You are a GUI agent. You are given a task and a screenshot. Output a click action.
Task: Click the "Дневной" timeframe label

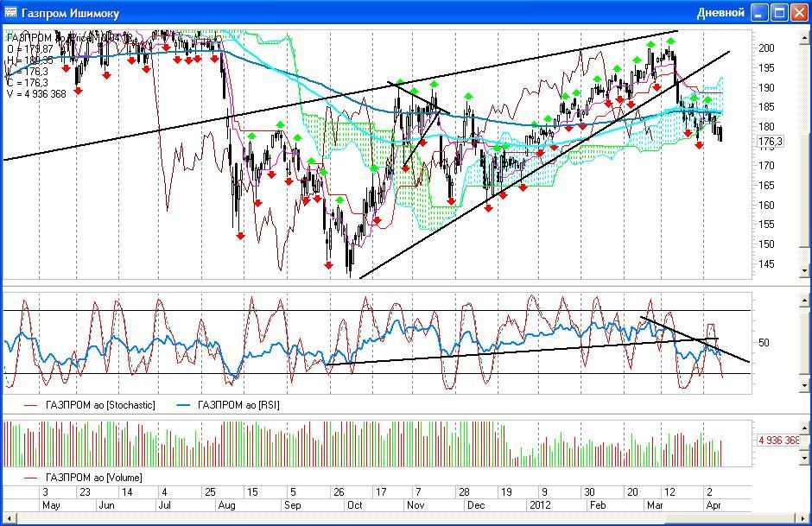pos(720,12)
